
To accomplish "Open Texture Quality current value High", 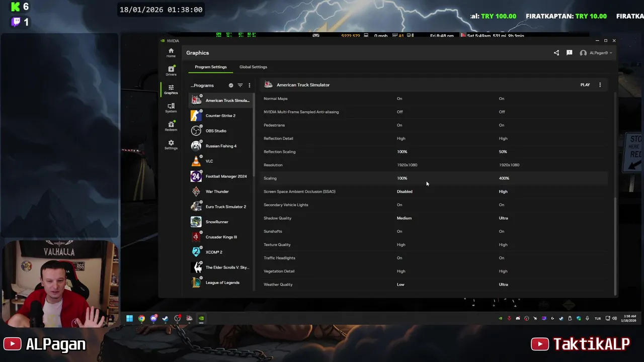I will point(401,245).
